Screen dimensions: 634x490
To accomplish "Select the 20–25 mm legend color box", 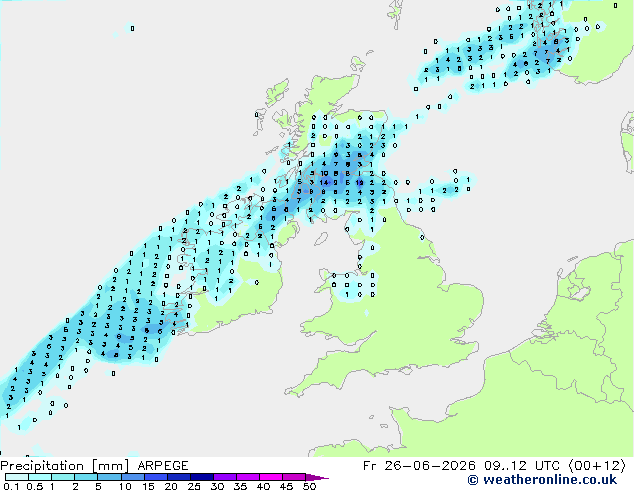I will click(178, 477).
